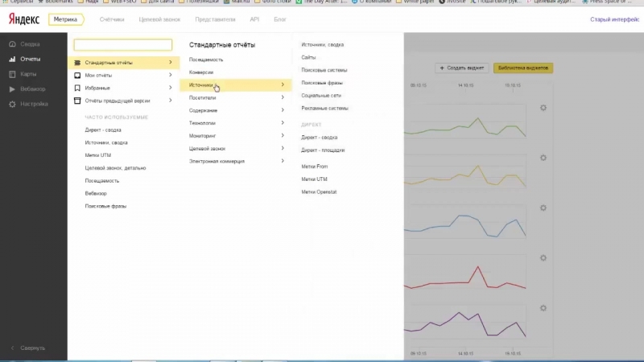Open Метки Openstat report

(319, 192)
